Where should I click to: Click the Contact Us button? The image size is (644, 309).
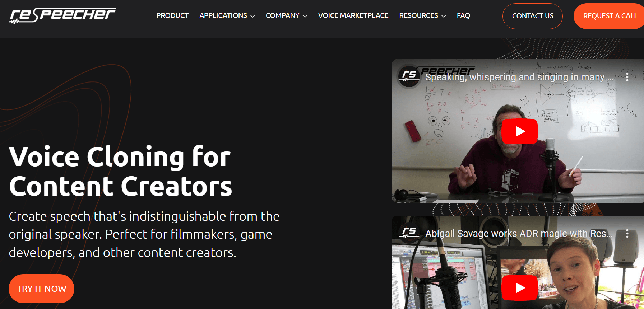[533, 16]
